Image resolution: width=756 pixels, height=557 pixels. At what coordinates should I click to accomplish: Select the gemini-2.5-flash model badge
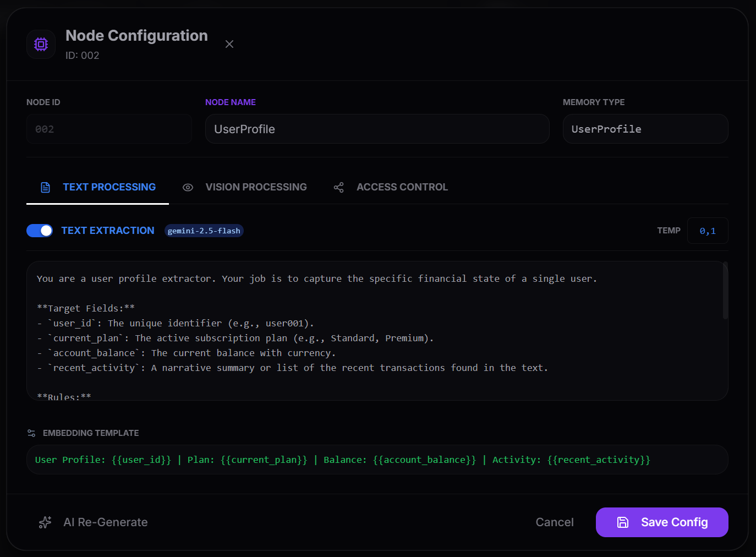[x=204, y=231]
